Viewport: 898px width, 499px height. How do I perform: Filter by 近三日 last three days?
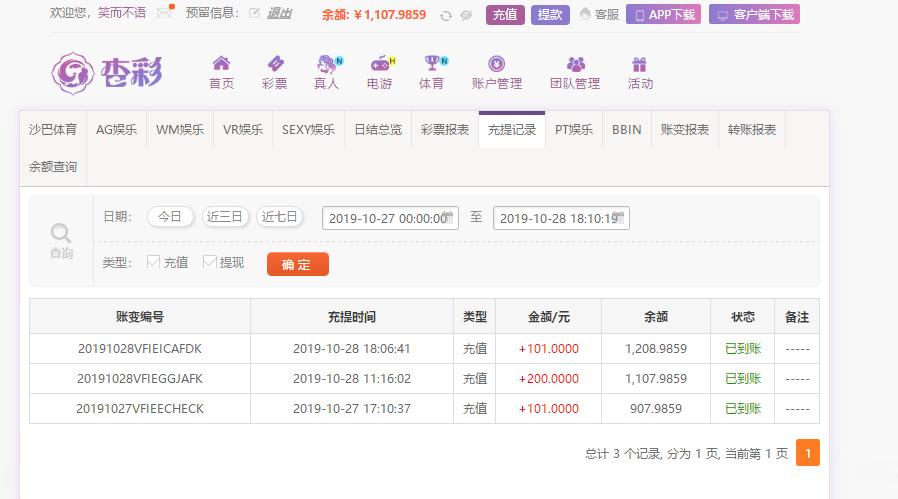[x=224, y=217]
